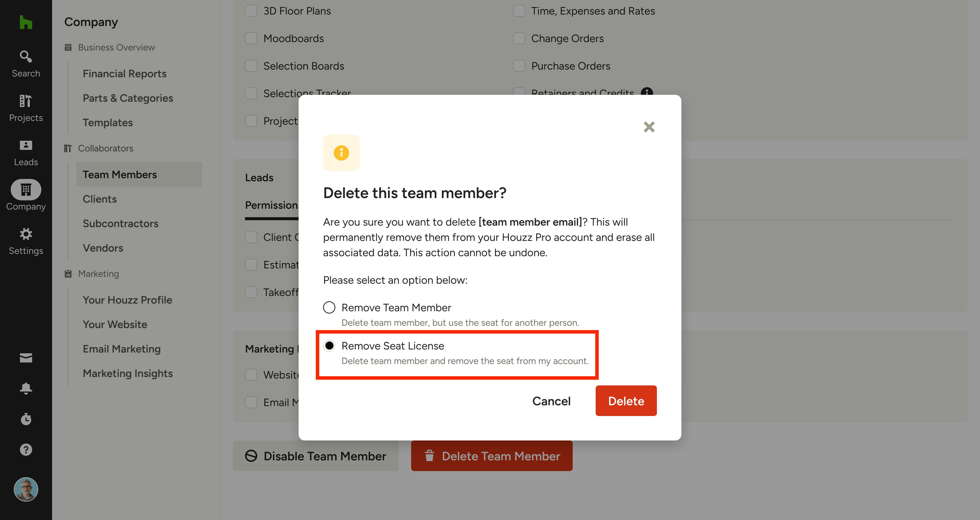Select the Remove Seat License option
Image resolution: width=980 pixels, height=520 pixels.
(x=329, y=346)
